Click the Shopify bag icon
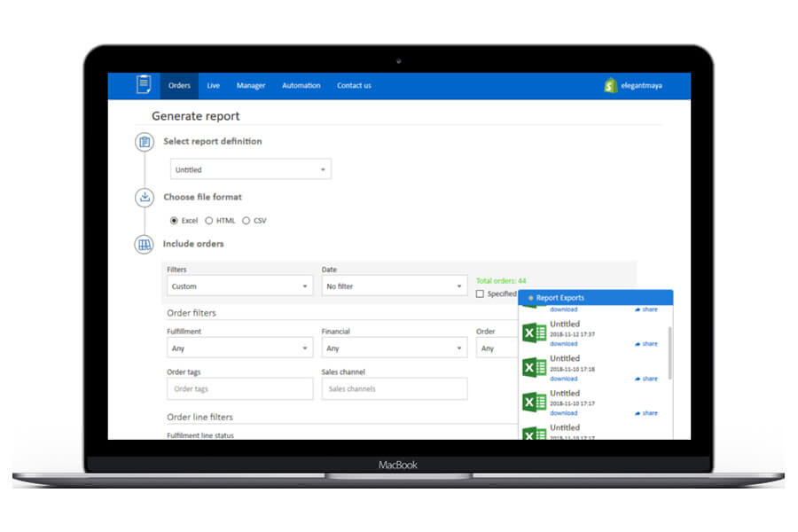 tap(610, 85)
